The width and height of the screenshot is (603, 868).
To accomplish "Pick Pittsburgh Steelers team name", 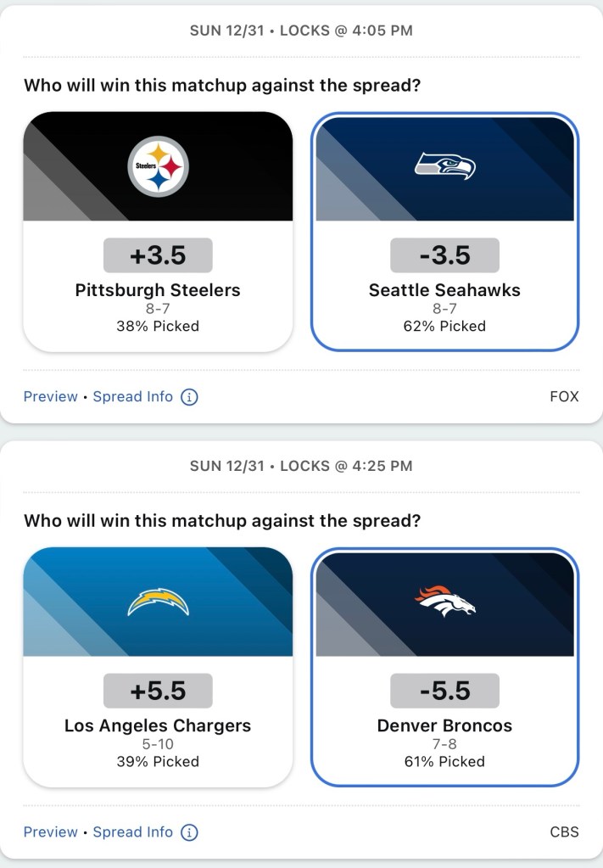I will pos(158,290).
